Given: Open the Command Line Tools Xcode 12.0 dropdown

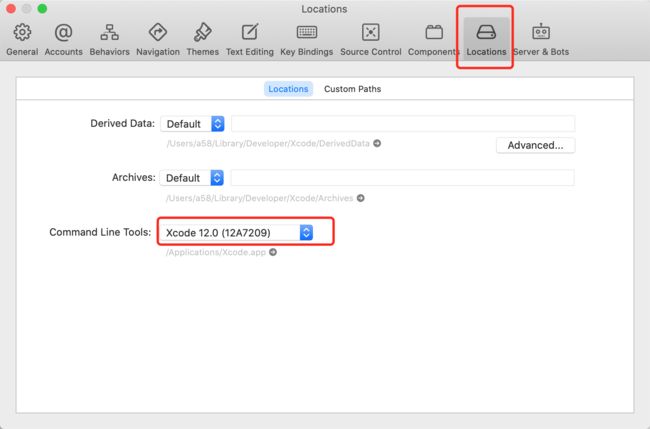Looking at the screenshot, I should (x=237, y=233).
